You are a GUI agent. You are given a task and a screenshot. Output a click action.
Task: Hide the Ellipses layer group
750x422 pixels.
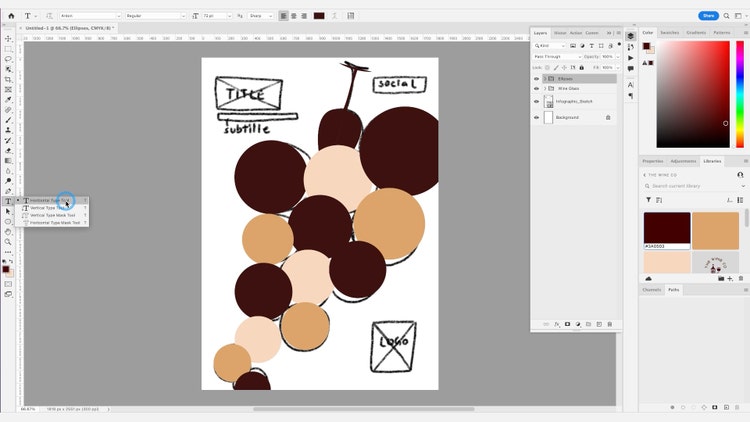click(536, 78)
